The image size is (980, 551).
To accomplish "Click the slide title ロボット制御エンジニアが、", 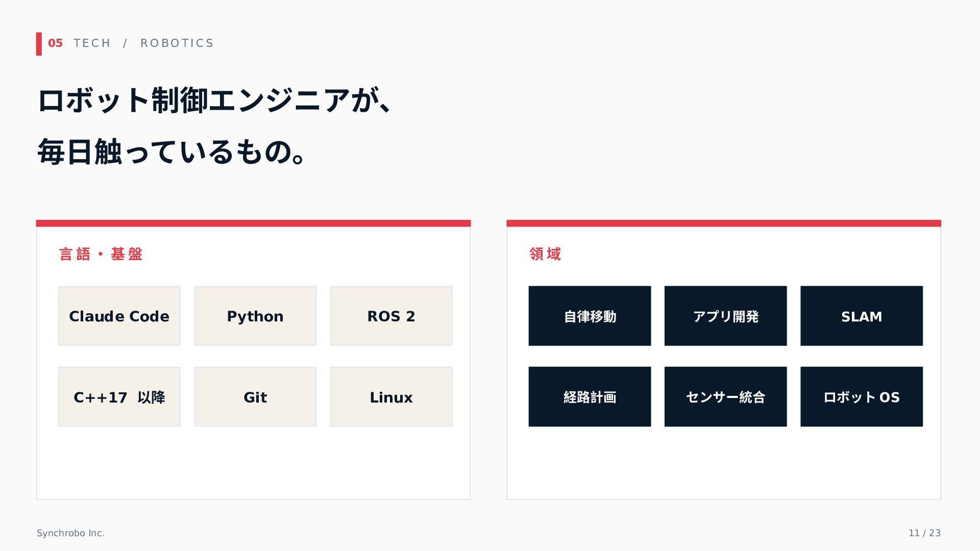I will pyautogui.click(x=214, y=101).
